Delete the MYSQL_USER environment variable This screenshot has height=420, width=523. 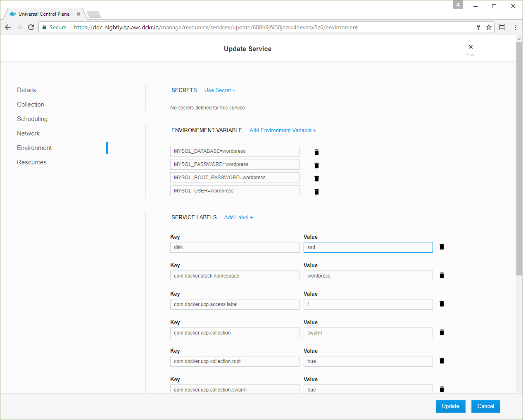point(316,192)
